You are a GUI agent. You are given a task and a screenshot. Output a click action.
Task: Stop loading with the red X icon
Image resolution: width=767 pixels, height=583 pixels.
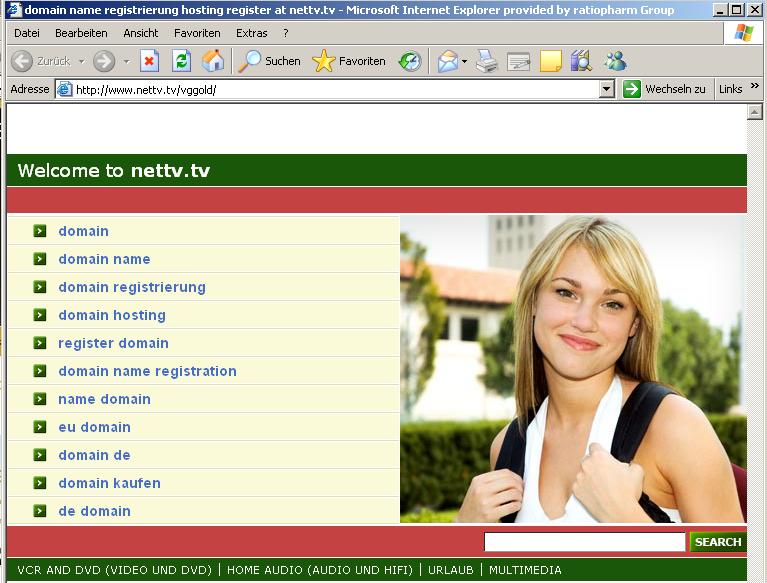pyautogui.click(x=149, y=61)
